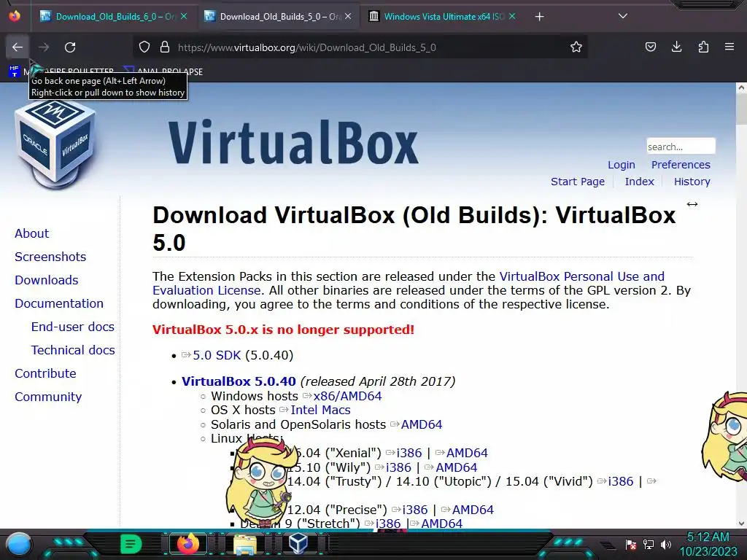Open the Windows Start orb

tap(19, 545)
